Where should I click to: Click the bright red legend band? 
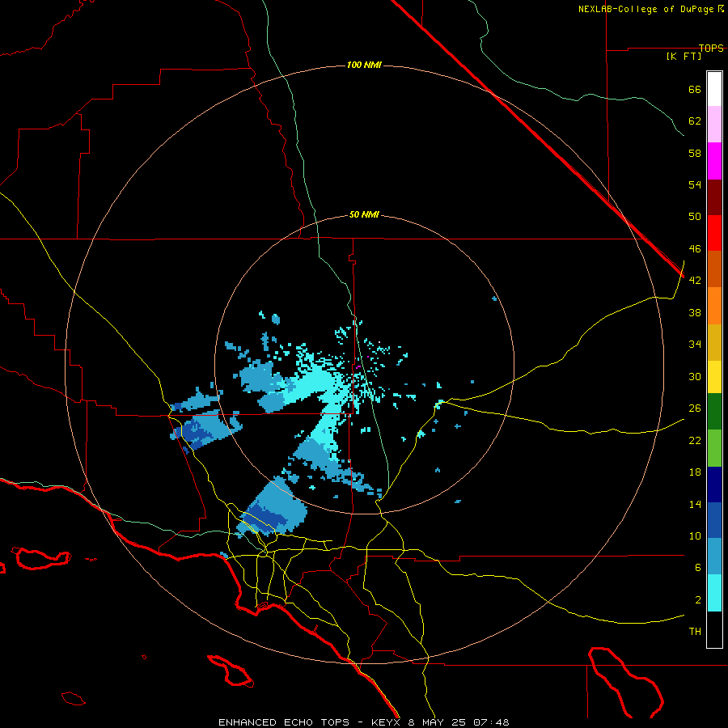pos(714,233)
